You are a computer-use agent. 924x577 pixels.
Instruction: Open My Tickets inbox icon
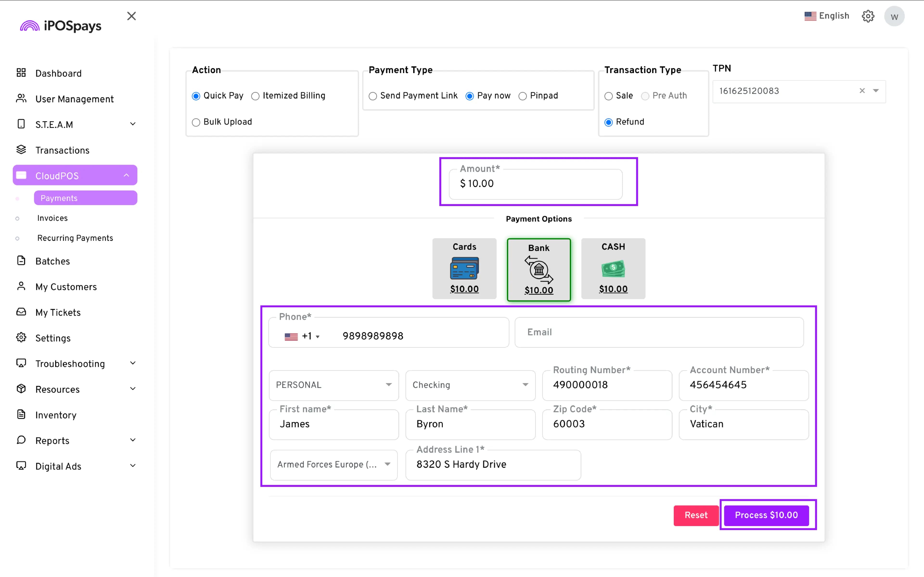21,312
